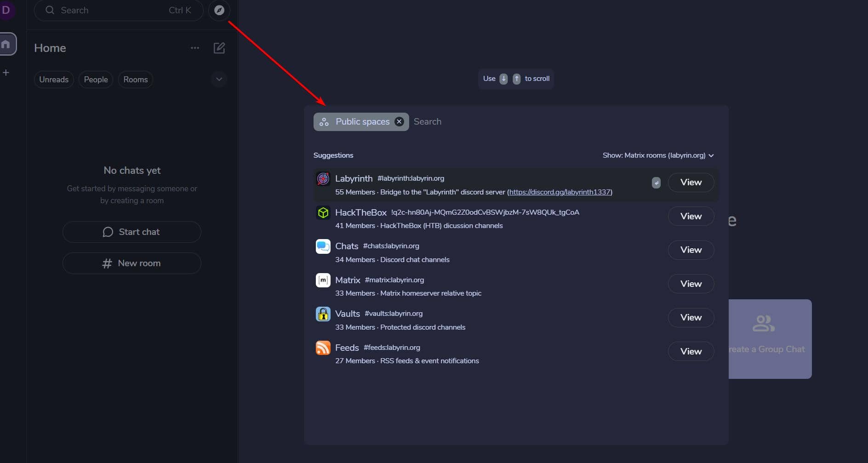Image resolution: width=868 pixels, height=463 pixels.
Task: Select the Home space icon in sidebar
Action: 6,44
